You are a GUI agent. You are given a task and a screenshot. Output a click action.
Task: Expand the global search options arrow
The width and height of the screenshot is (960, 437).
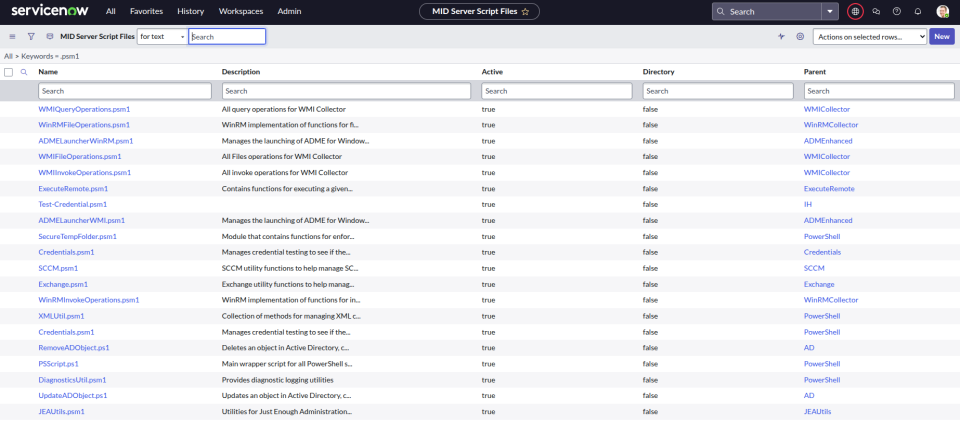(x=830, y=11)
